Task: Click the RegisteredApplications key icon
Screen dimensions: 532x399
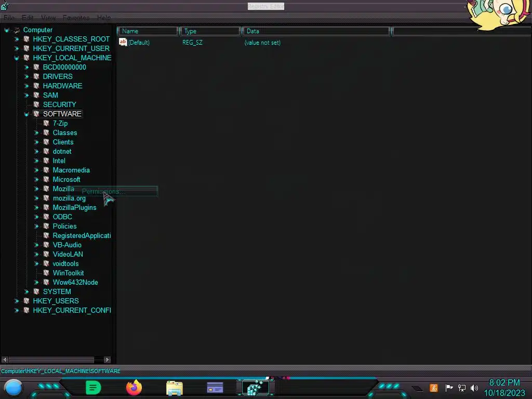Action: click(46, 235)
